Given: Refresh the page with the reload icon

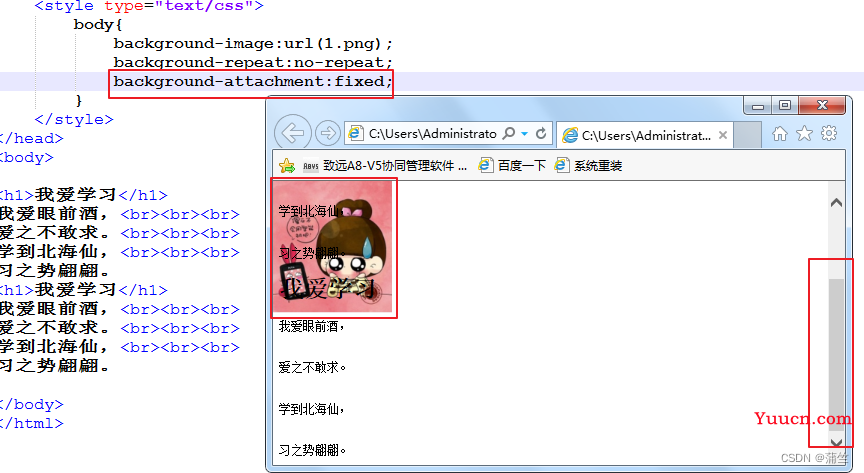Looking at the screenshot, I should point(541,133).
